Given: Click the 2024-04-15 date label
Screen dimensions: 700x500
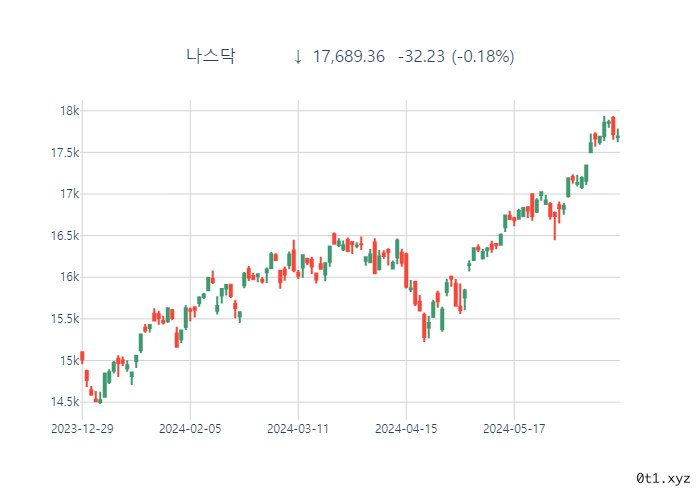Looking at the screenshot, I should pos(406,429).
